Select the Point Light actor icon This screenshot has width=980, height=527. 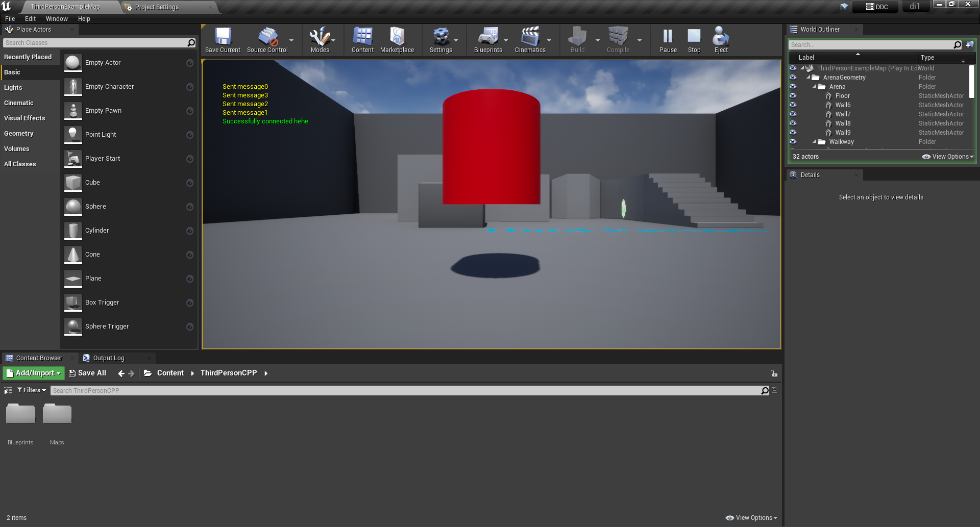[73, 135]
